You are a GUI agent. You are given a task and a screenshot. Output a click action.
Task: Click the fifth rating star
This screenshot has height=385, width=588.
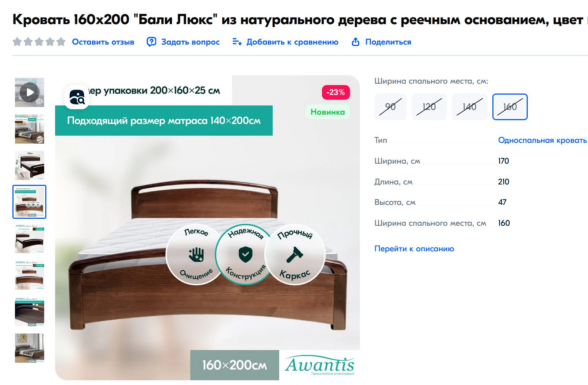[61, 42]
